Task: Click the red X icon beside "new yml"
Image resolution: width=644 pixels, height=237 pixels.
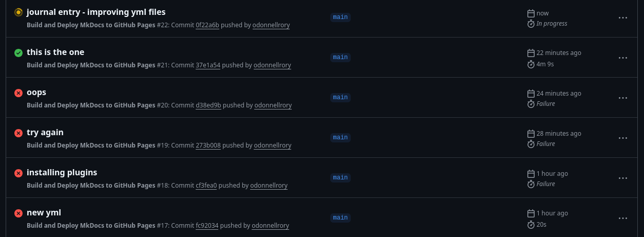Action: pos(18,213)
